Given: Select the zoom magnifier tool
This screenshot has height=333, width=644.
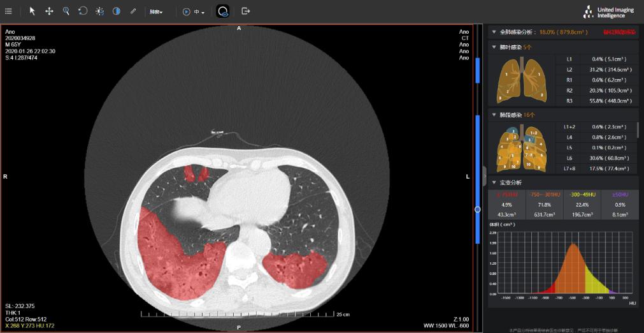Looking at the screenshot, I should point(66,11).
